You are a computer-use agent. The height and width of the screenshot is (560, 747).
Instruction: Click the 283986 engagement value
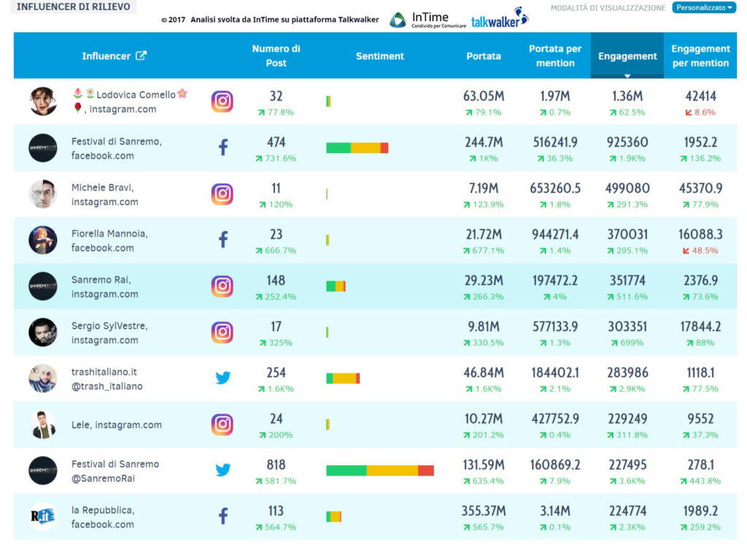(627, 373)
